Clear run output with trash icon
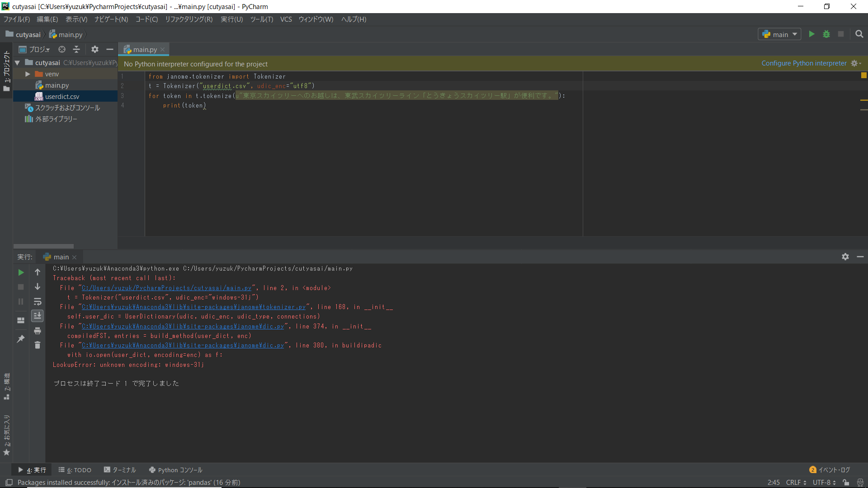 (38, 345)
